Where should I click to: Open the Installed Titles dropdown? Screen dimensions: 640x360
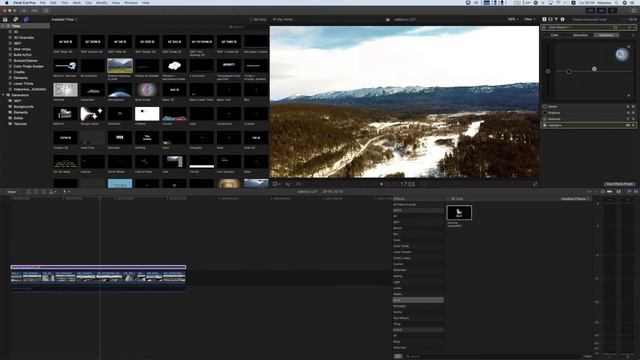64,19
